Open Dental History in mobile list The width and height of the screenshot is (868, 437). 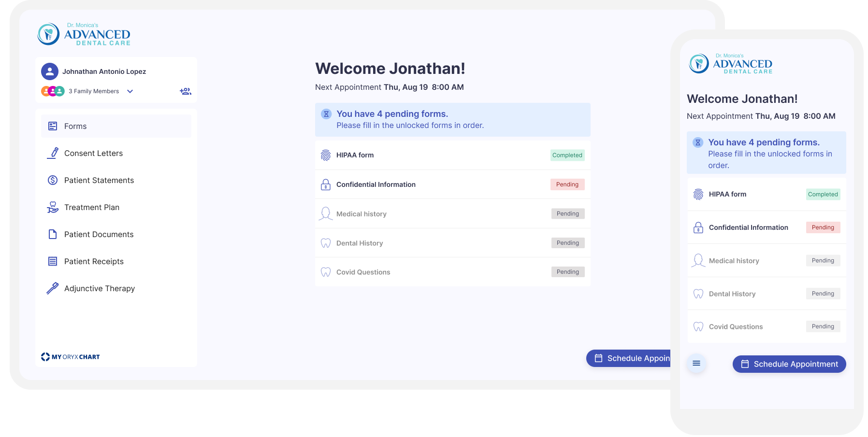pos(767,294)
